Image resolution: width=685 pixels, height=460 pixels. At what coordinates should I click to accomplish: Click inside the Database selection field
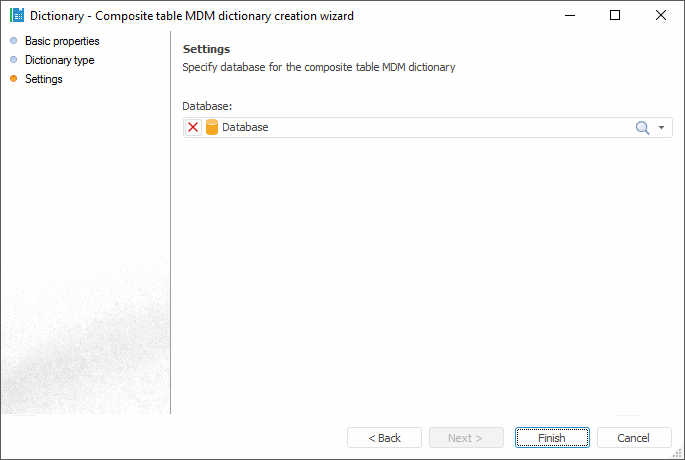(x=420, y=128)
